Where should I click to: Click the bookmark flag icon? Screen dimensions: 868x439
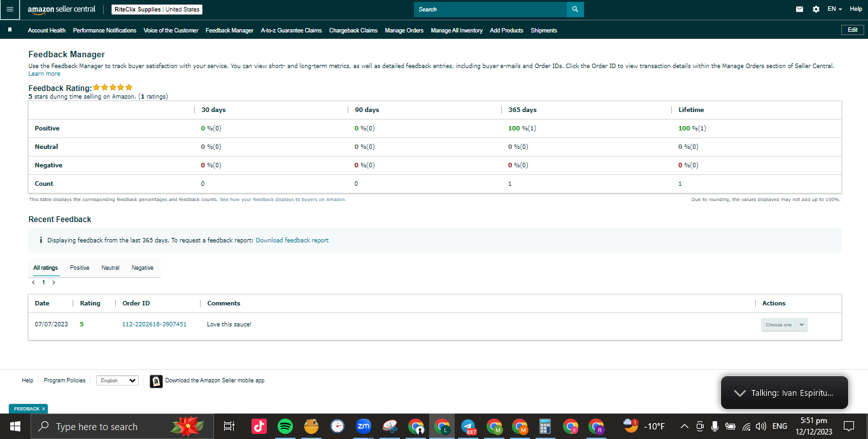tap(10, 30)
